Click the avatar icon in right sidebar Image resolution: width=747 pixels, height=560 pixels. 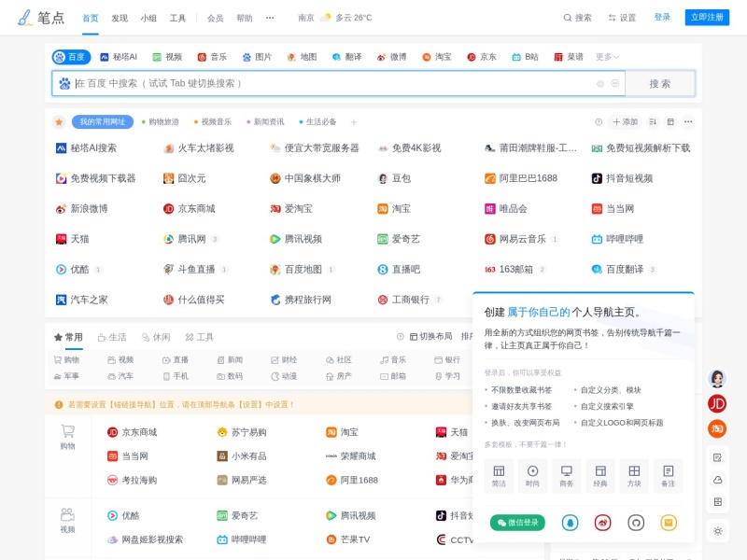[x=717, y=379]
